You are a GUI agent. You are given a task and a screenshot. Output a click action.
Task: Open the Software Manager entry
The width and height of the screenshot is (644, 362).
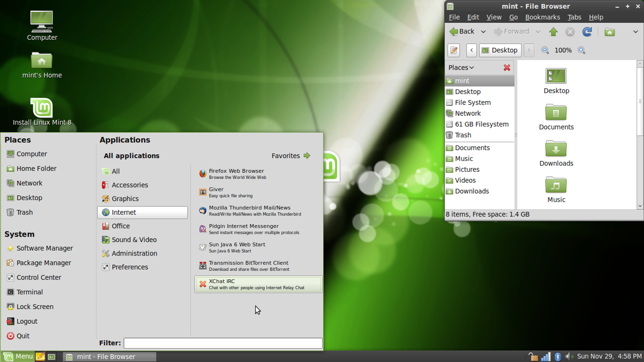40,248
